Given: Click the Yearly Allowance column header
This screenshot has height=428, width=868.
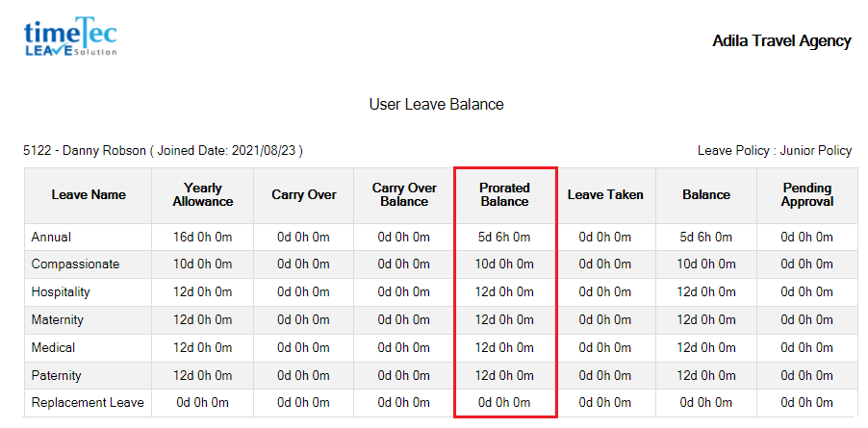Looking at the screenshot, I should [x=203, y=194].
